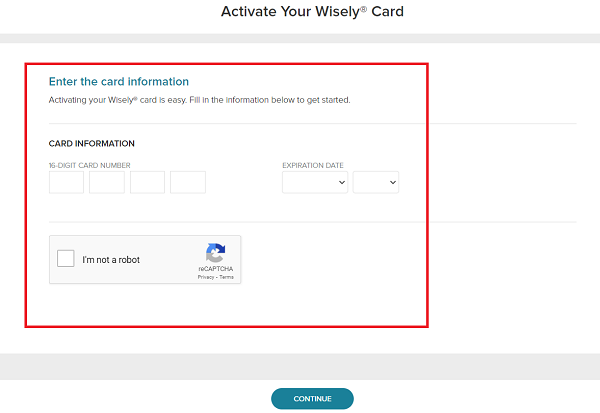Open the reCAPTCHA Privacy link

click(206, 277)
